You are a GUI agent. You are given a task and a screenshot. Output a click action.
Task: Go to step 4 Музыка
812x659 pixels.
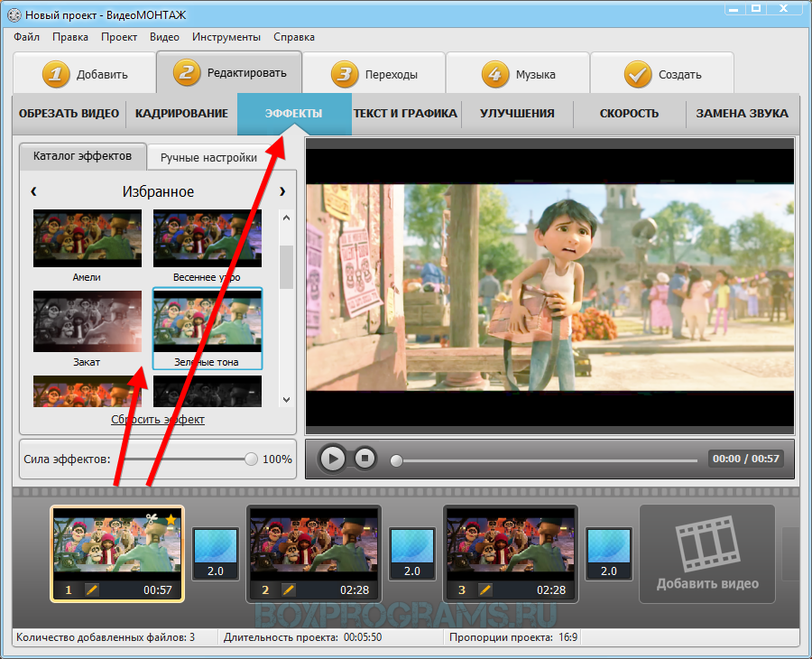518,74
